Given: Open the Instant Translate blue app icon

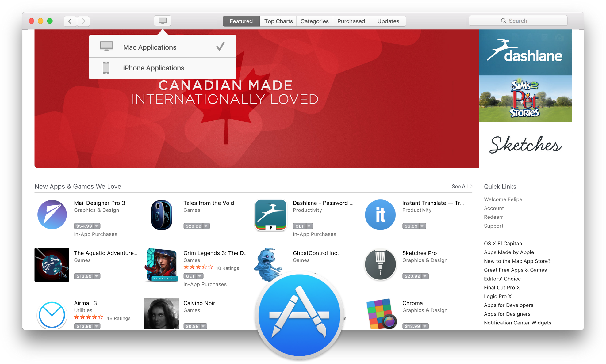Looking at the screenshot, I should click(380, 214).
